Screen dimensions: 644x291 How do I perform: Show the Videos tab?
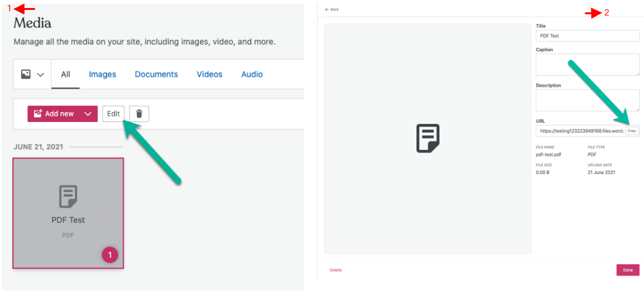click(x=209, y=74)
